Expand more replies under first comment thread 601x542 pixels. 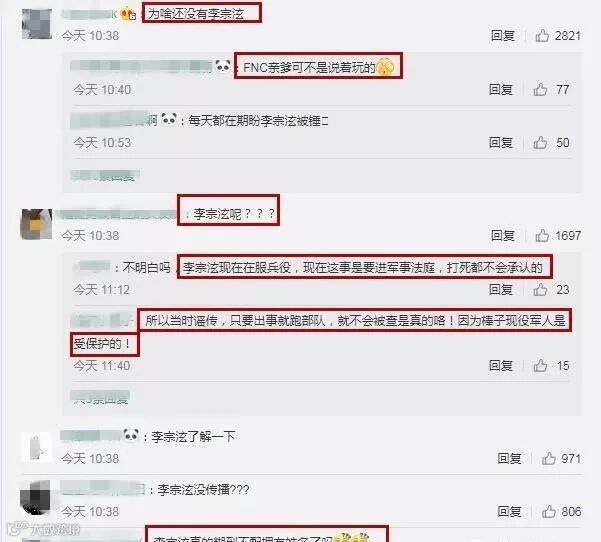105,176
